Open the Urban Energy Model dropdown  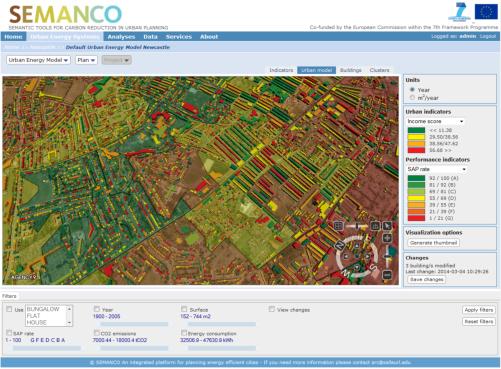pyautogui.click(x=38, y=60)
